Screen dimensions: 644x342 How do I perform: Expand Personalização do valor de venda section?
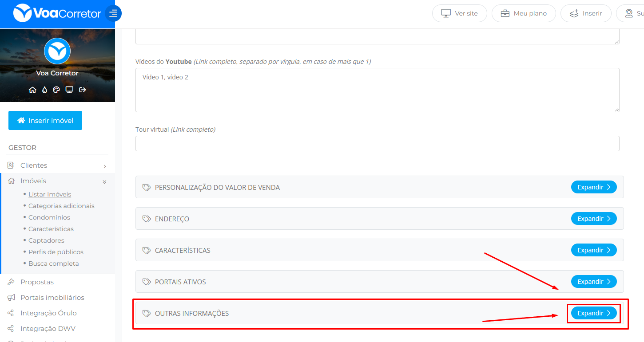tap(594, 187)
